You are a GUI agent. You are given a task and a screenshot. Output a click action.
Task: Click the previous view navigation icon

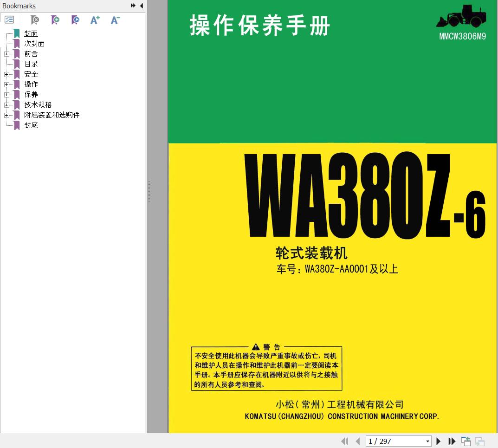[x=466, y=441]
